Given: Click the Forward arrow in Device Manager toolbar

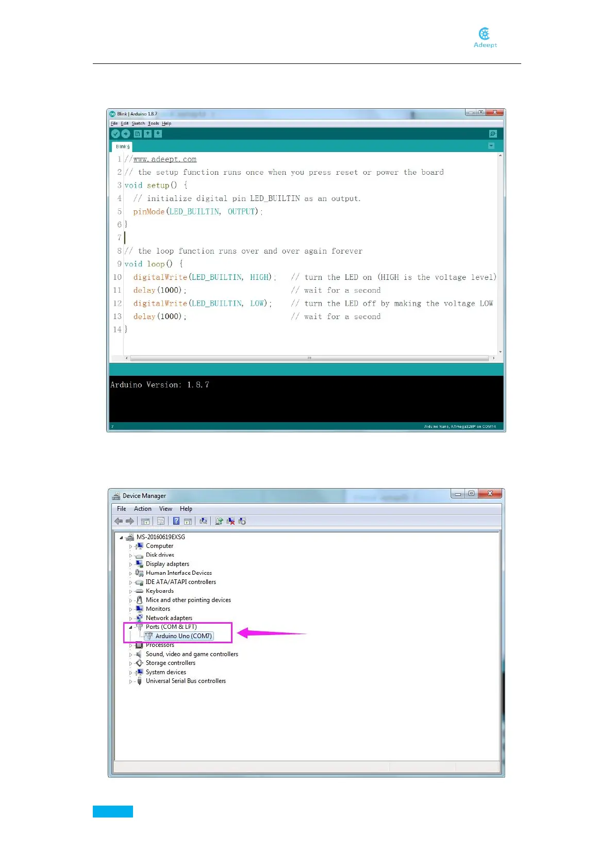Looking at the screenshot, I should tap(130, 521).
